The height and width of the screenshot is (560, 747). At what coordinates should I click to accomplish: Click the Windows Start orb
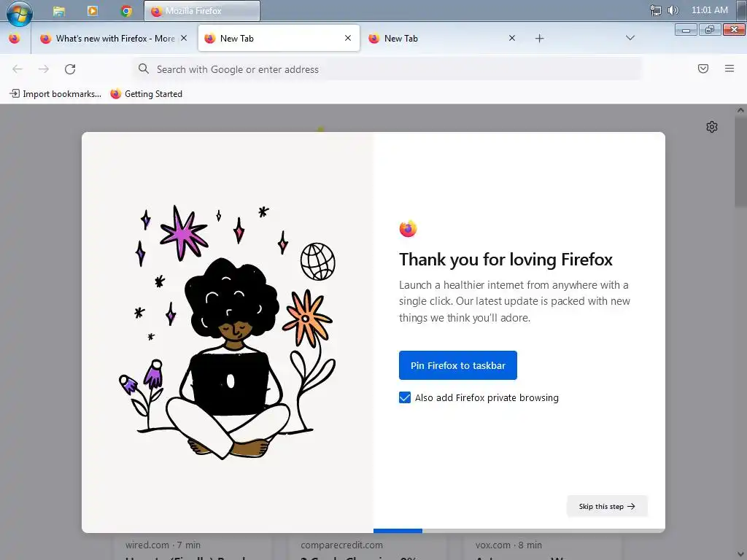coord(19,13)
